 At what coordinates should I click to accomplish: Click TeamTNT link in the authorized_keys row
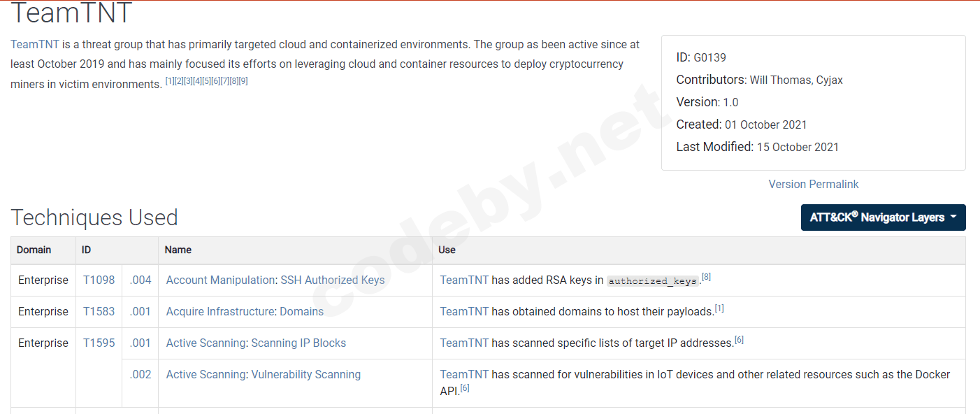click(x=464, y=280)
